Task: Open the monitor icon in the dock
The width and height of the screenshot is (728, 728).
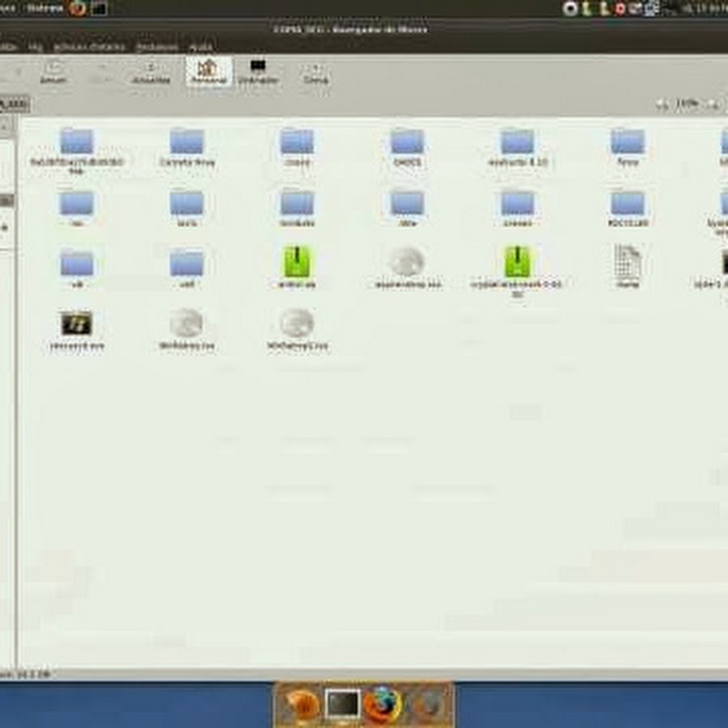Action: (342, 705)
